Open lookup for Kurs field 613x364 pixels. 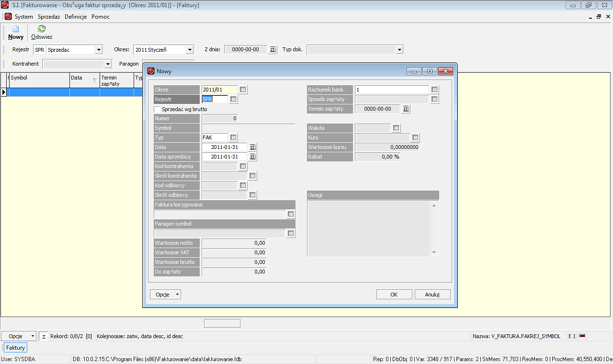coord(415,137)
